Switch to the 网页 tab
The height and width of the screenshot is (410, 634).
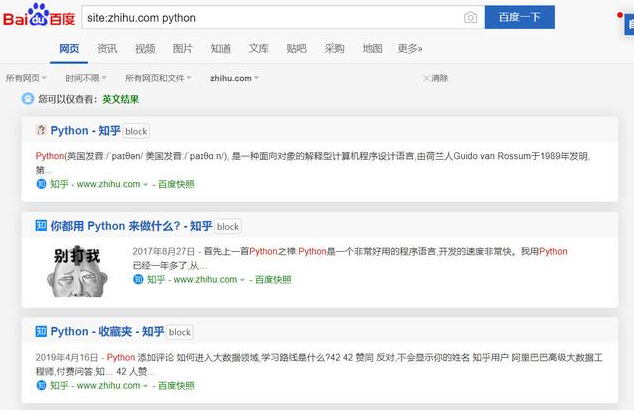69,49
